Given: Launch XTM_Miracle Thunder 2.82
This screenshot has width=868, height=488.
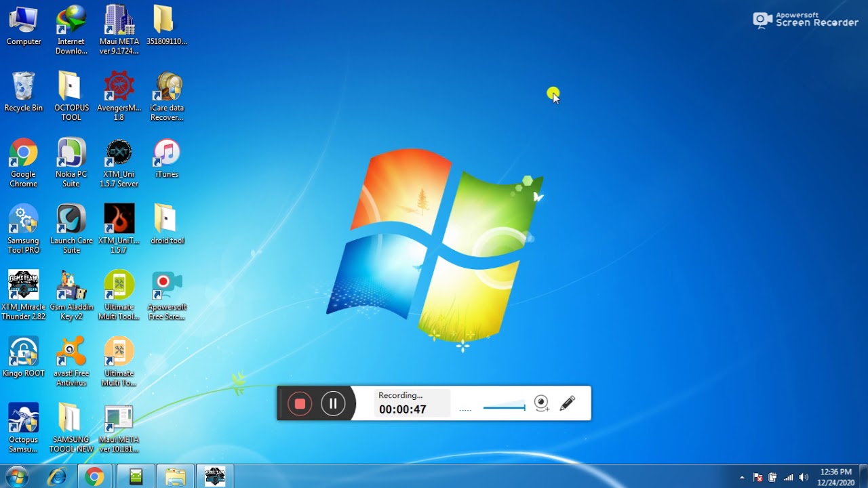Looking at the screenshot, I should pos(24,296).
